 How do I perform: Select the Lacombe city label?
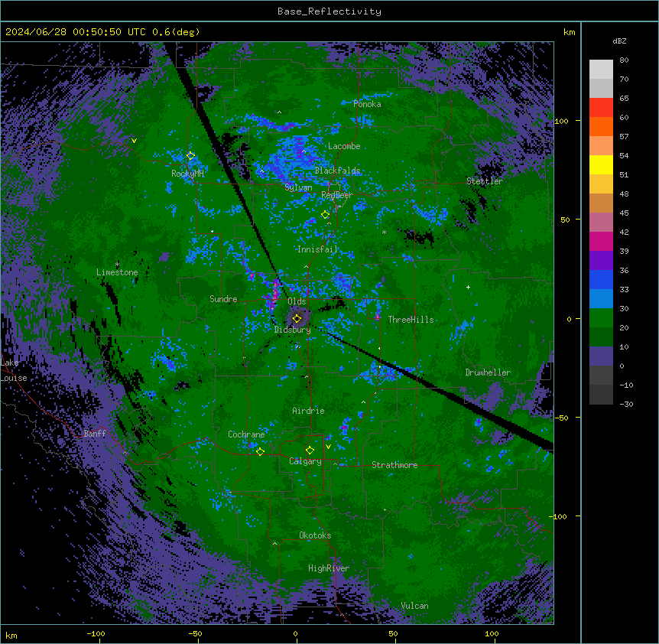344,146
